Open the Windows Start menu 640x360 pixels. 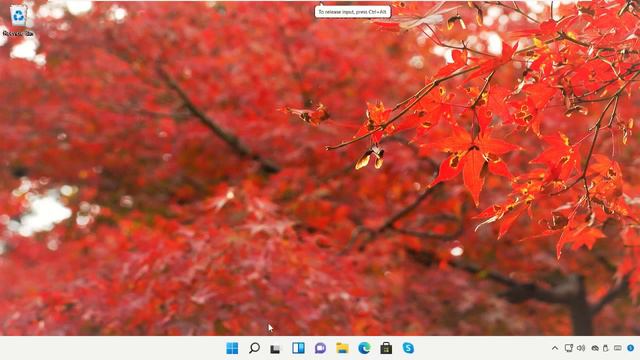232,348
